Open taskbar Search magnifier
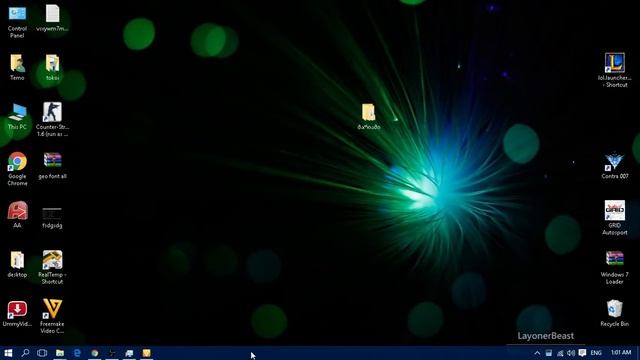Viewport: 640px width, 360px height. (25, 353)
